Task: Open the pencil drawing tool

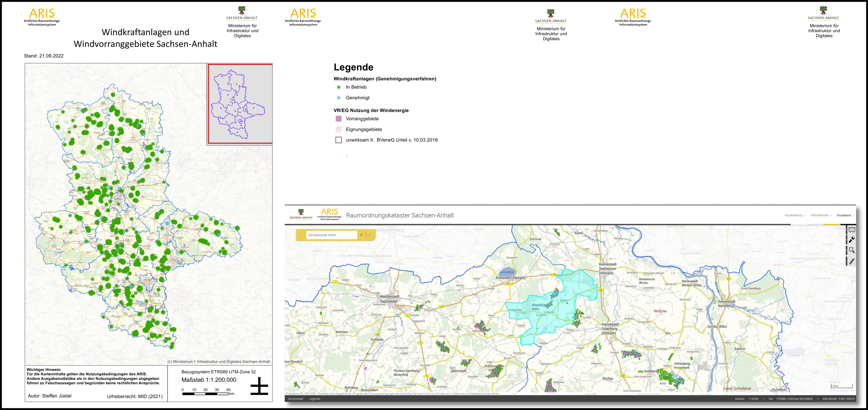Action: pyautogui.click(x=852, y=261)
